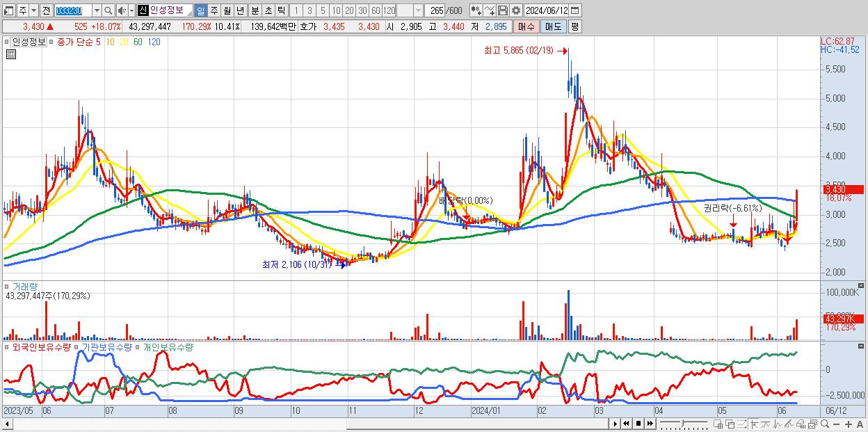Add indicator with candlestick-plus icon
Image resolution: width=868 pixels, height=432 pixels.
coord(476,10)
